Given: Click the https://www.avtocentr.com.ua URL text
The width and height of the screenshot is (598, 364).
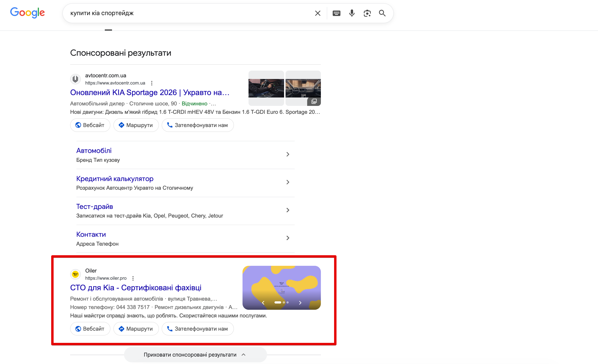Looking at the screenshot, I should [115, 83].
